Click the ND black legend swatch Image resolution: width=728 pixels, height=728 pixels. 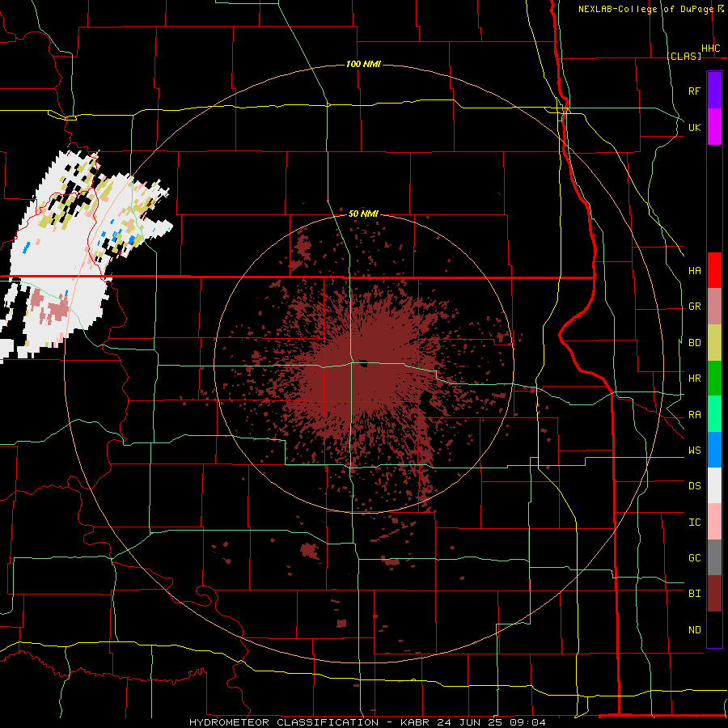[x=714, y=629]
